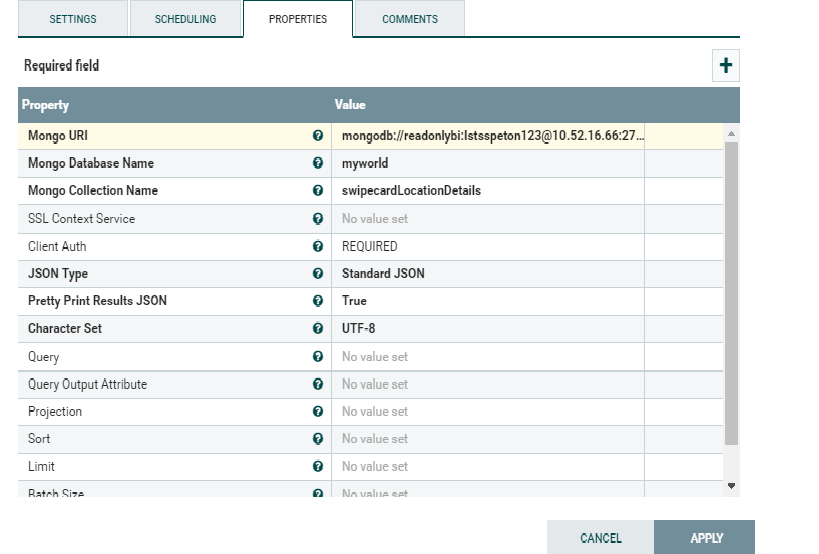Change Pretty Print Results JSON value True

488,301
